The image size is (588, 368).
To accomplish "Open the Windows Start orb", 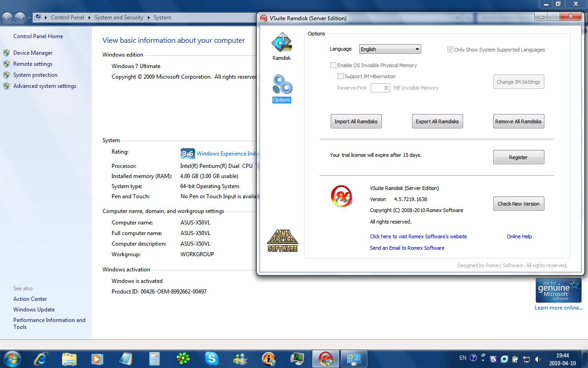I will coord(12,358).
